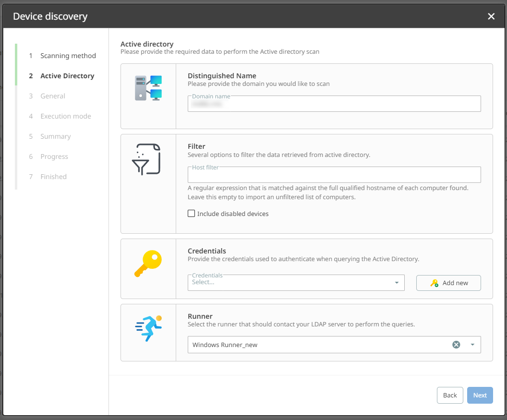Jump to the General step
The image size is (507, 420).
[53, 96]
